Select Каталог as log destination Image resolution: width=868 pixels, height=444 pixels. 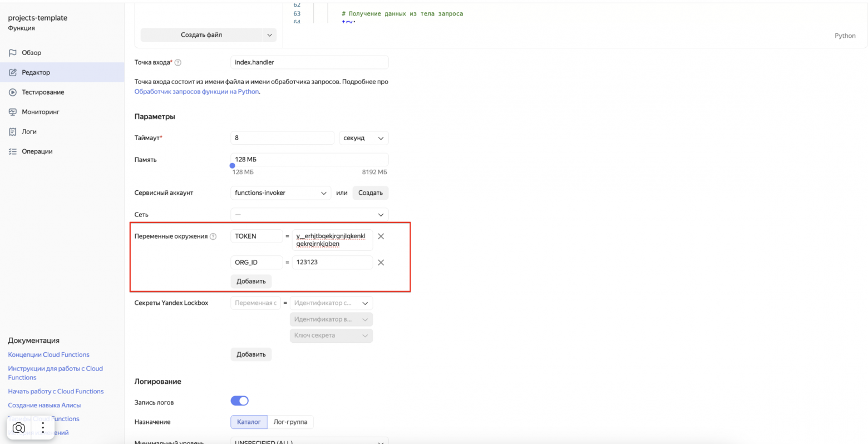[249, 422]
